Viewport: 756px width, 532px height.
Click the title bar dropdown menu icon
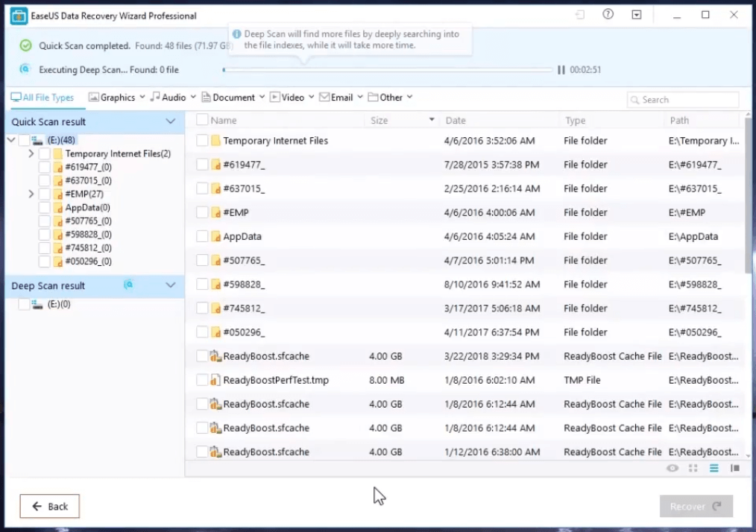[x=636, y=15]
